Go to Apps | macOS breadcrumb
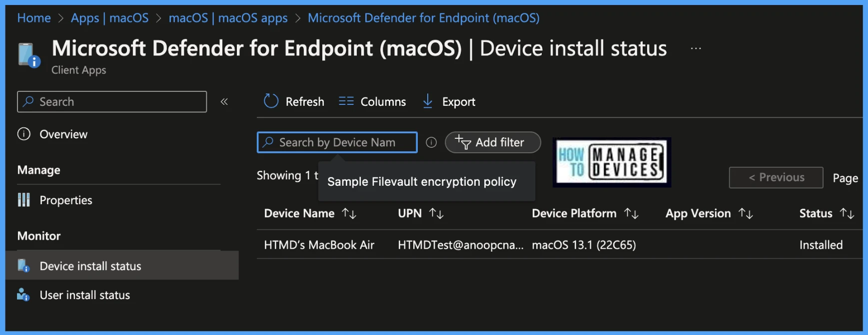The image size is (868, 335). [109, 18]
